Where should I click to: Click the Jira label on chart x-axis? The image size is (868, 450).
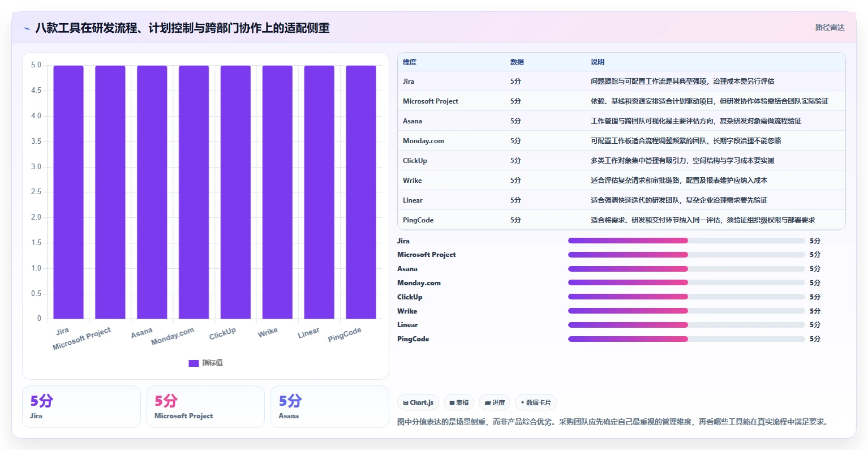(62, 331)
